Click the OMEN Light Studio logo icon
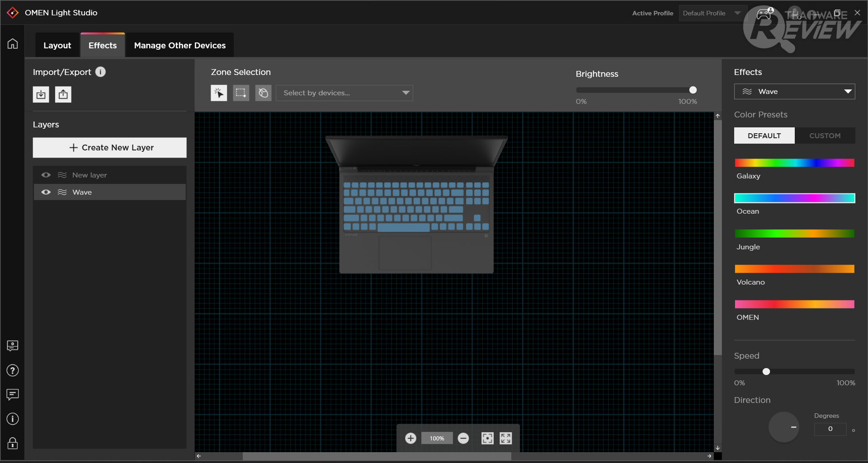 (x=13, y=13)
